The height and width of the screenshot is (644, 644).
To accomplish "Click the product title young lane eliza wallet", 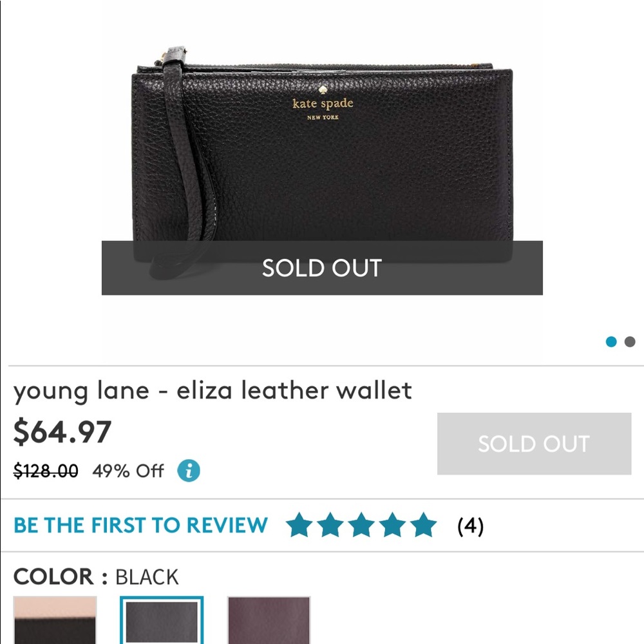I will (213, 391).
